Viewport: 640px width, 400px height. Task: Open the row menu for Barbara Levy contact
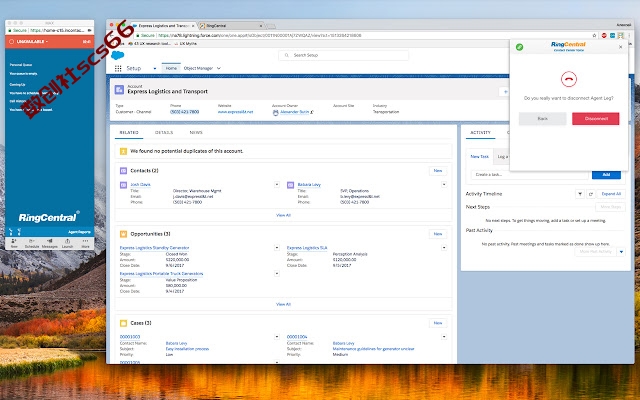click(444, 184)
